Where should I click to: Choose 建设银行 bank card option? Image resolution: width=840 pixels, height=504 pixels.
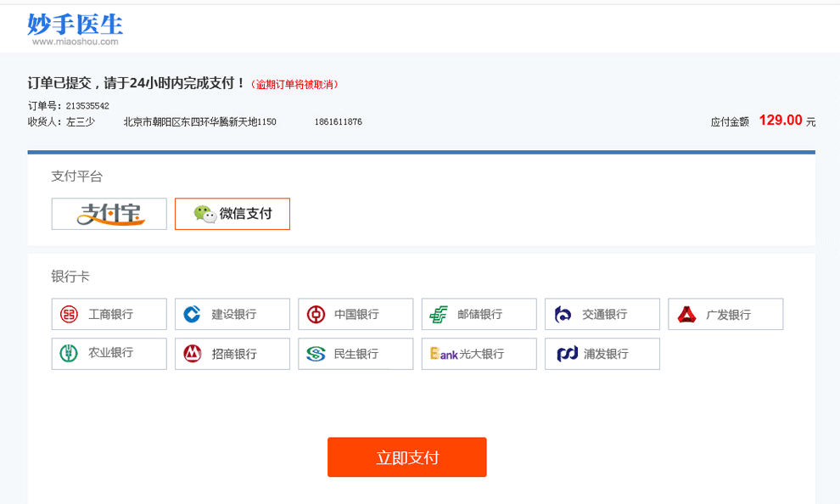coord(232,314)
